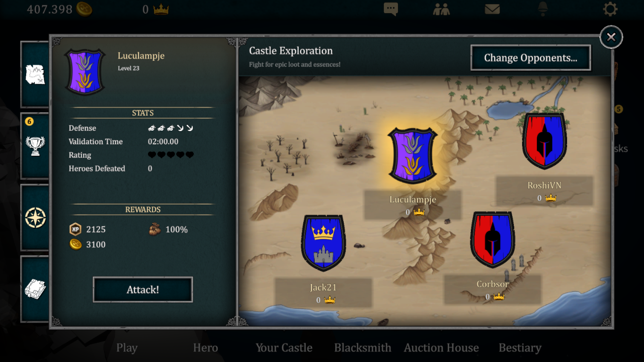The height and width of the screenshot is (362, 644).
Task: Open the chat bubble icon
Action: (391, 9)
